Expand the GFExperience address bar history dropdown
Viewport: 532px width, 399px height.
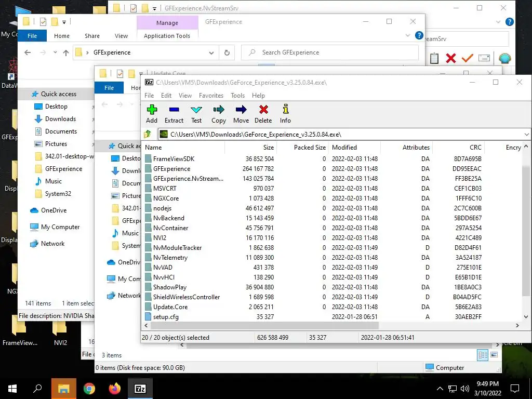[x=211, y=52]
